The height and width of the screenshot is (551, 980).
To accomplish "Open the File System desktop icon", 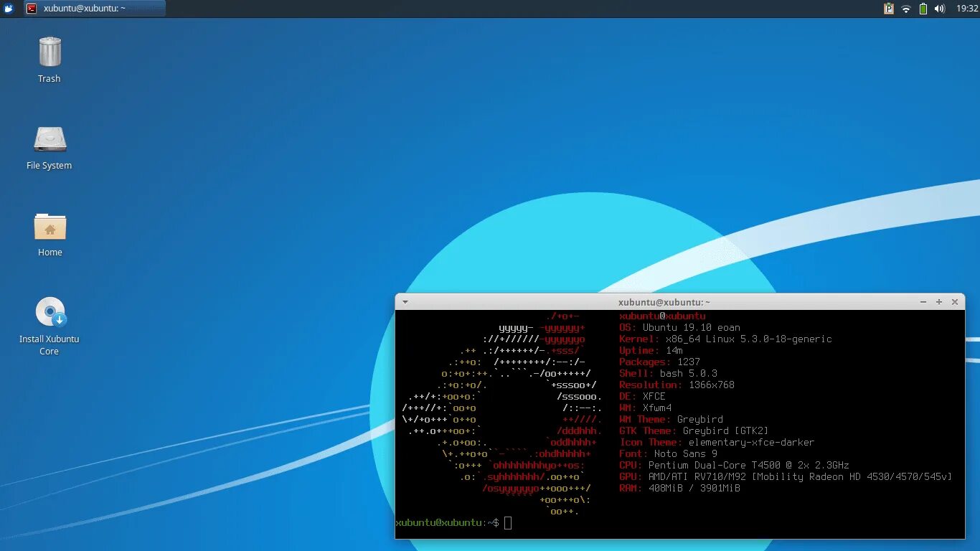I will click(50, 139).
